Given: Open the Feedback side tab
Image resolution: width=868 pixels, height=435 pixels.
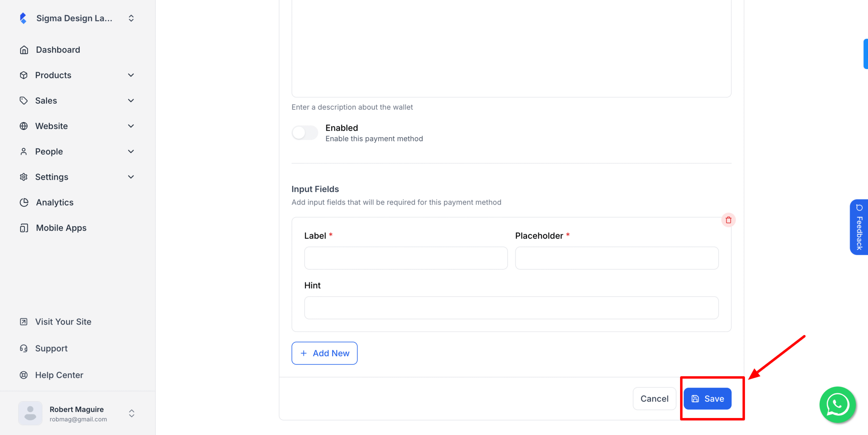Looking at the screenshot, I should click(x=859, y=227).
